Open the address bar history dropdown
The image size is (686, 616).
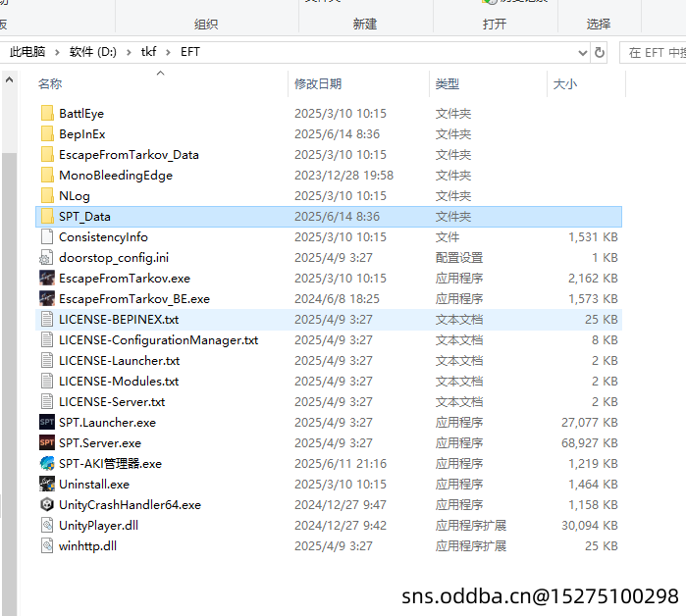[x=582, y=53]
